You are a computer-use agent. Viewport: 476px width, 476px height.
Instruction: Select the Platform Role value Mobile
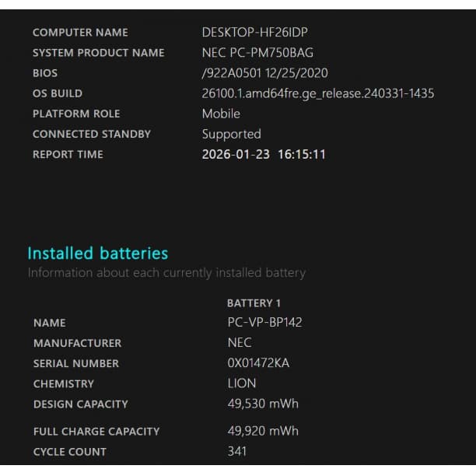click(221, 114)
